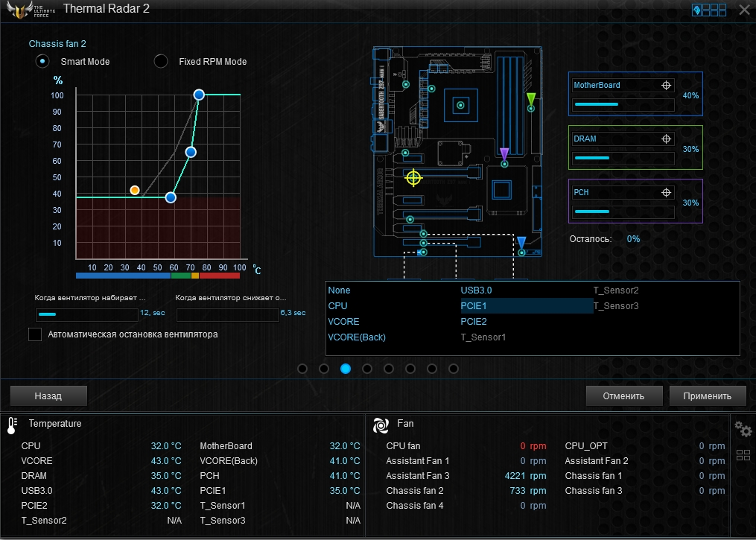The height and width of the screenshot is (540, 756).
Task: Go to the eighth fan page dot
Action: [454, 369]
